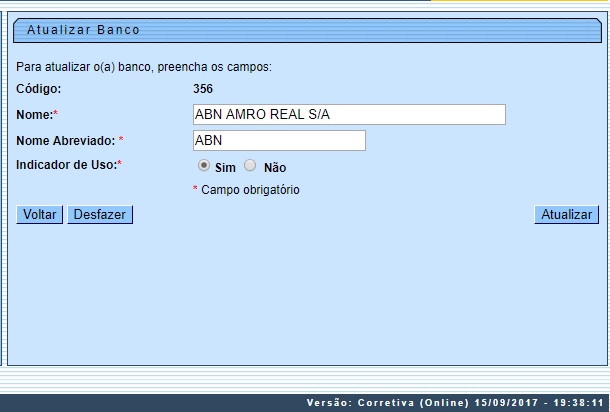Click the Indicador de Uso label
Viewport: 610px width, 412px height.
[x=67, y=165]
